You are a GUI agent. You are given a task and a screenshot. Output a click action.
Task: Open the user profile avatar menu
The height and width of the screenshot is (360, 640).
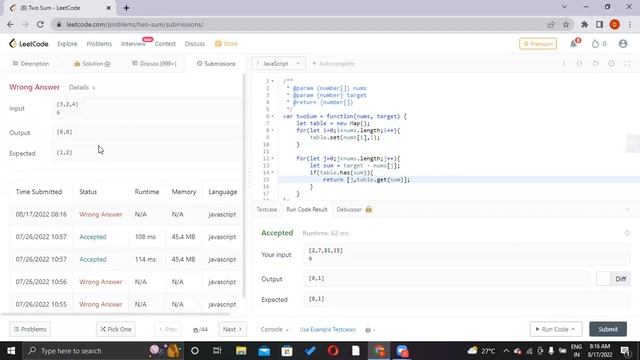click(x=623, y=44)
